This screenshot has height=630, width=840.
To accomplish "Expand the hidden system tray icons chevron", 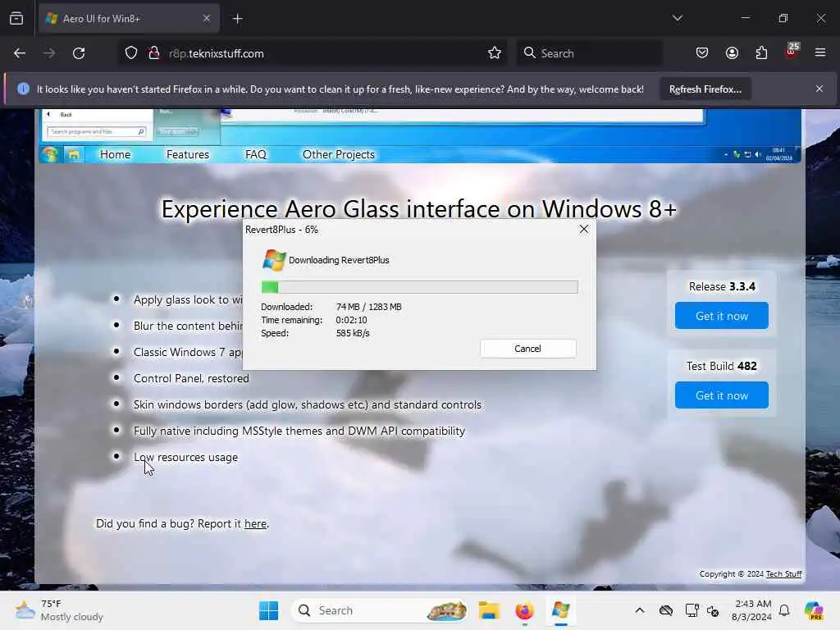I will 640,610.
